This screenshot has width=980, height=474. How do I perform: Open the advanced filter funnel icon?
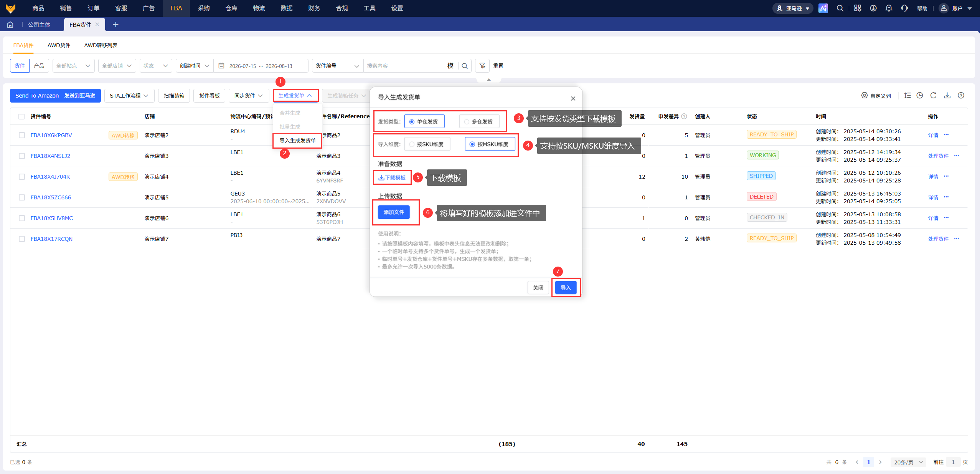[482, 66]
